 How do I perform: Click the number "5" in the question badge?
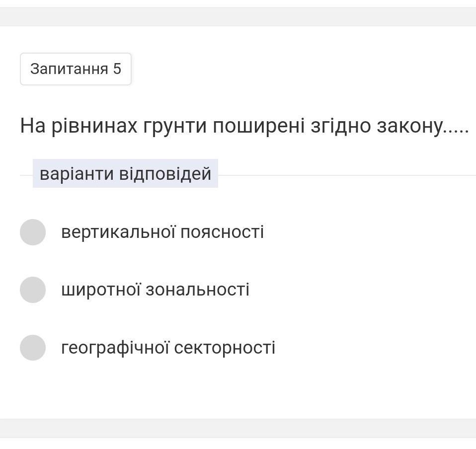coord(117,69)
